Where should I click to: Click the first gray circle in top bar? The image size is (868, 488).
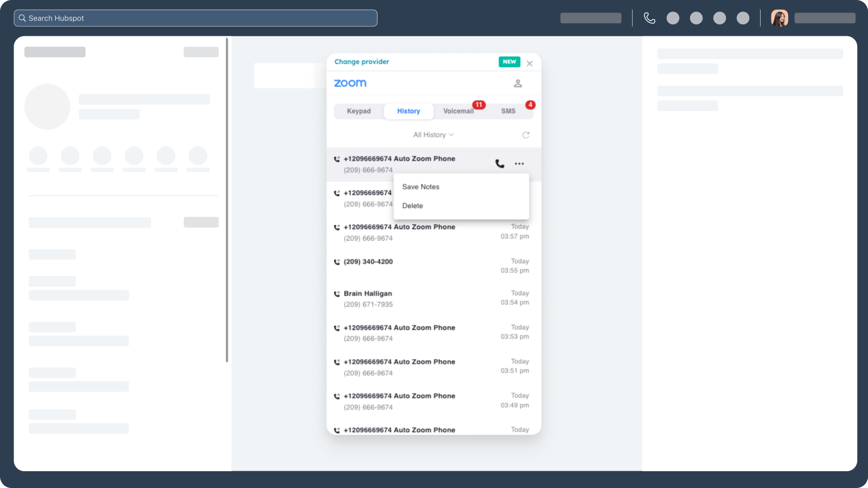click(x=673, y=18)
